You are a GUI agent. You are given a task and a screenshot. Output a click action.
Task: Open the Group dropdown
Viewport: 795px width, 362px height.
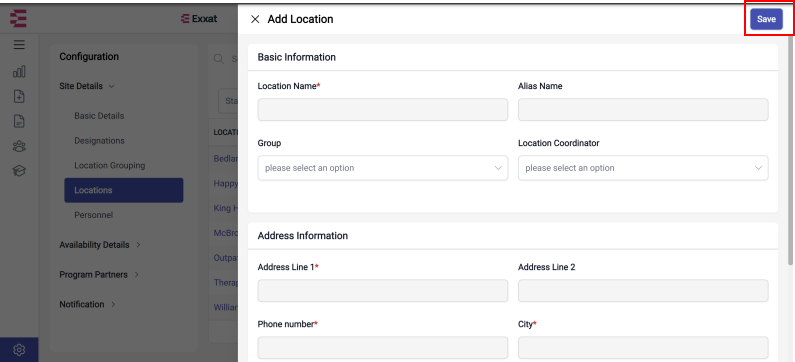click(x=383, y=168)
